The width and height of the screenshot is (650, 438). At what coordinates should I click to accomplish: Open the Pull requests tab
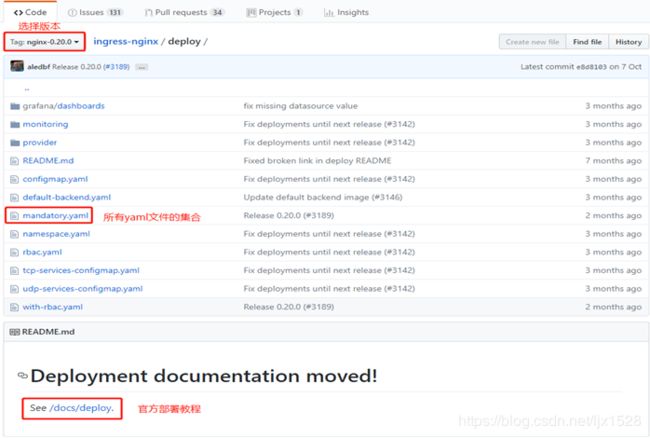click(x=185, y=12)
